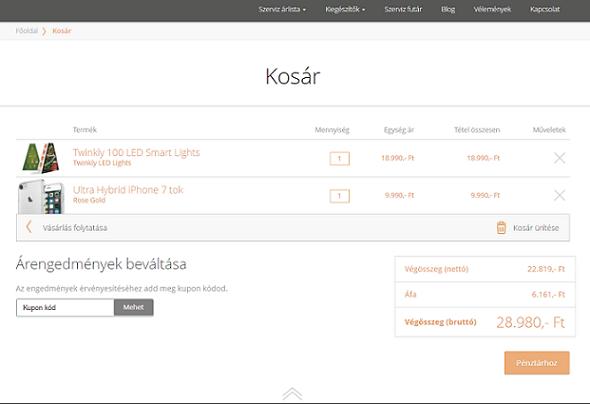Open the Vélemények menu item
The image size is (590, 405).
492,9
